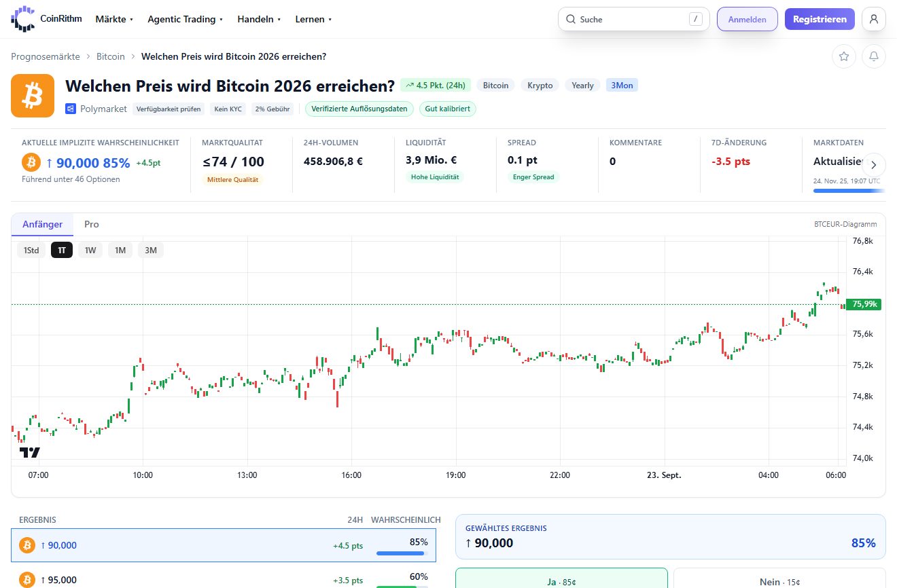The height and width of the screenshot is (588, 897).
Task: Click Verfügbarkeit prüfen badge
Action: 169,109
